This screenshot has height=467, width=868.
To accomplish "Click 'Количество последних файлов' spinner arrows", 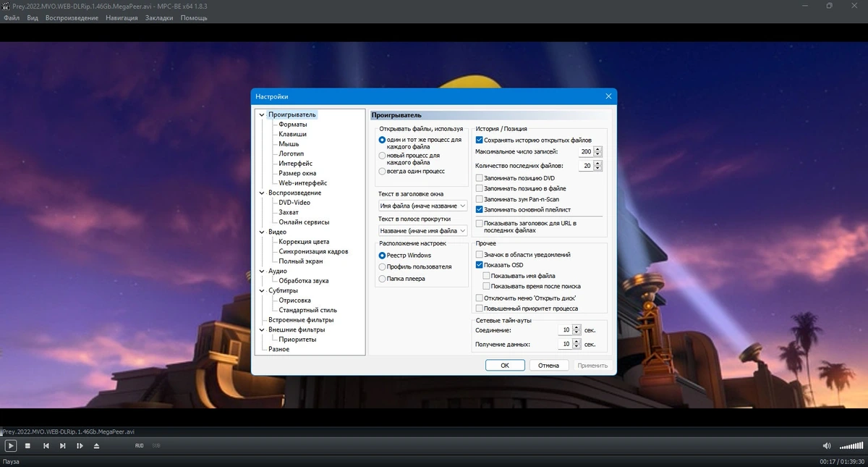I will pos(598,166).
